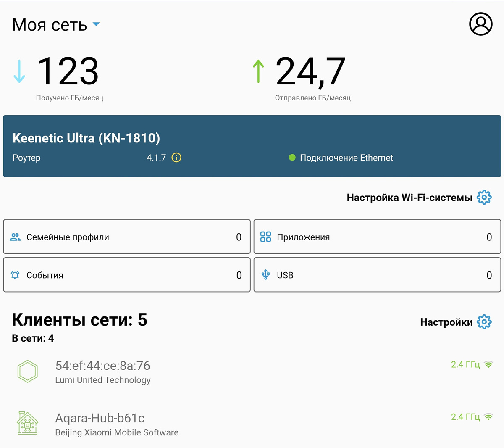Click the 2.4 ГГц label of Lumi device
The image size is (504, 448).
[x=465, y=364]
